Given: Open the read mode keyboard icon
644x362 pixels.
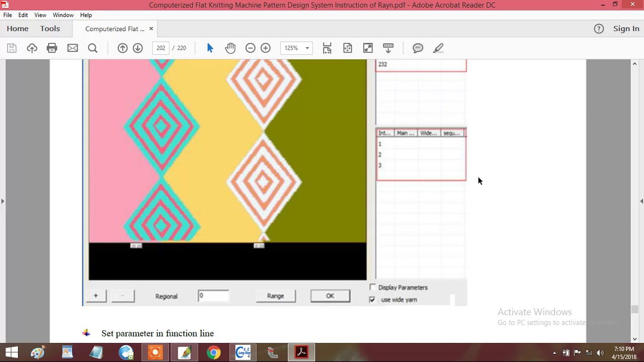Looking at the screenshot, I should pos(388,48).
